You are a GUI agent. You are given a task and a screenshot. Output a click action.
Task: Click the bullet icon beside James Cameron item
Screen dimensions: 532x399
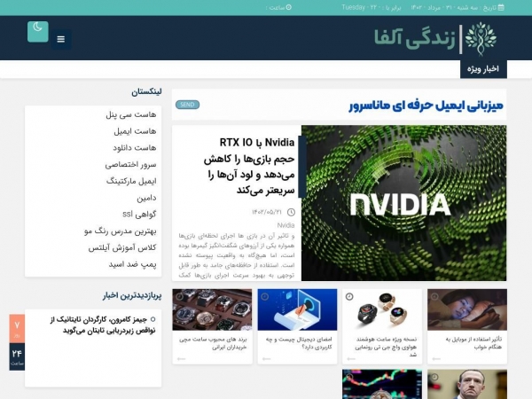click(x=153, y=319)
